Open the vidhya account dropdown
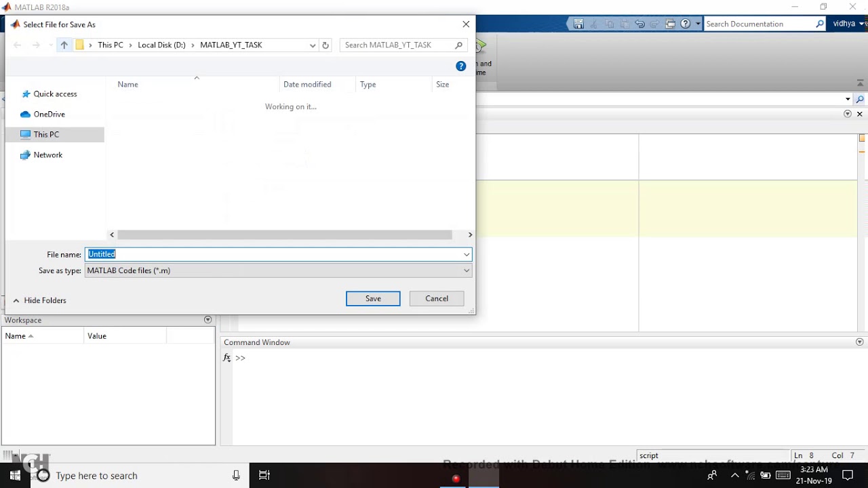This screenshot has height=488, width=868. coord(848,24)
